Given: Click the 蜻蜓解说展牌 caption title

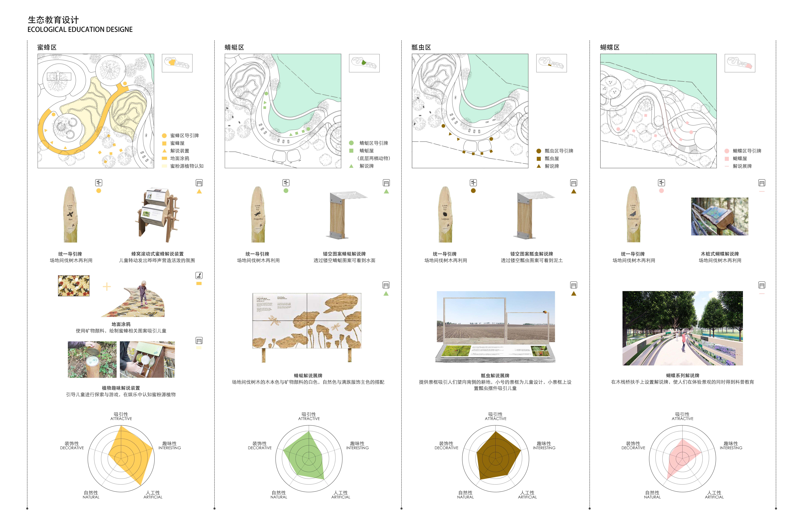Looking at the screenshot, I should click(x=308, y=376).
